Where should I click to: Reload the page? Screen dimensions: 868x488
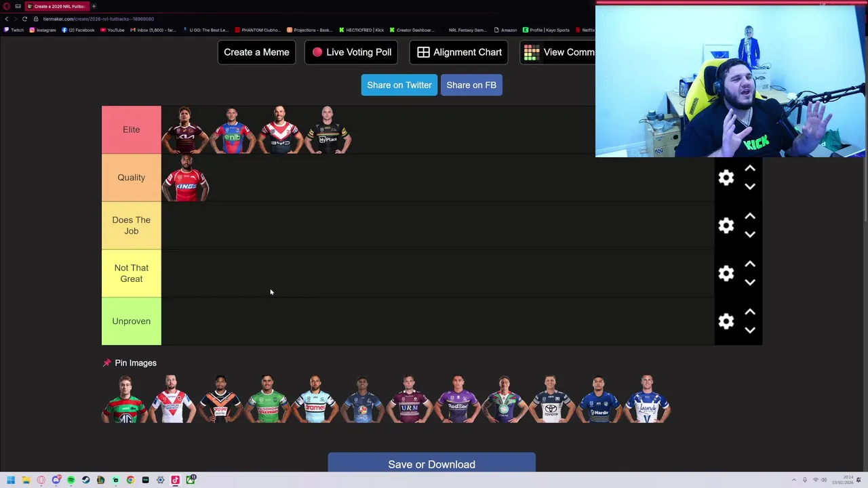(x=24, y=19)
